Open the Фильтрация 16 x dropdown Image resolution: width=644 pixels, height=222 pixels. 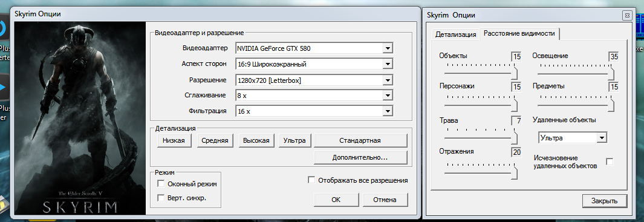314,111
